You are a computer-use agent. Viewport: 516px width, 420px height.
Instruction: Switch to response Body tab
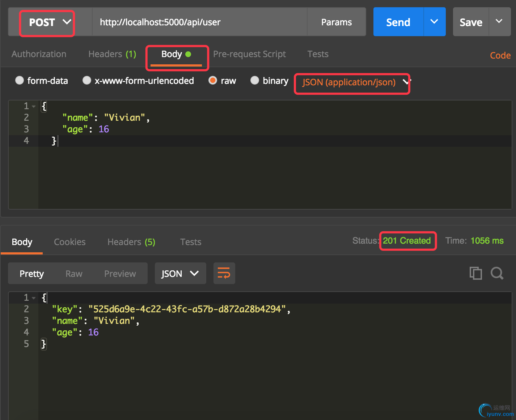(22, 242)
